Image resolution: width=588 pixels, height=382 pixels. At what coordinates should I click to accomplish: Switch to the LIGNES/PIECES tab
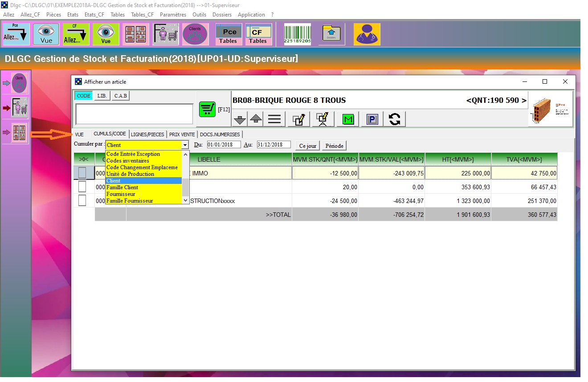148,134
